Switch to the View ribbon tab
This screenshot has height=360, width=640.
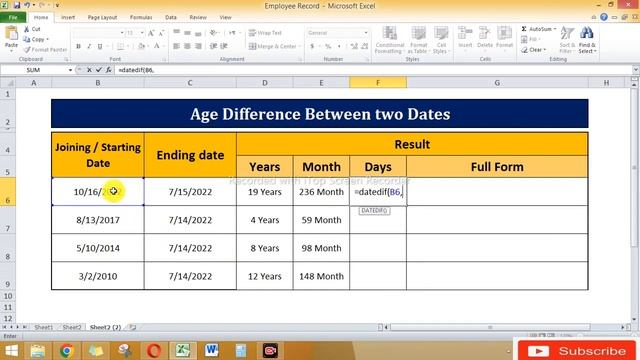coord(225,18)
